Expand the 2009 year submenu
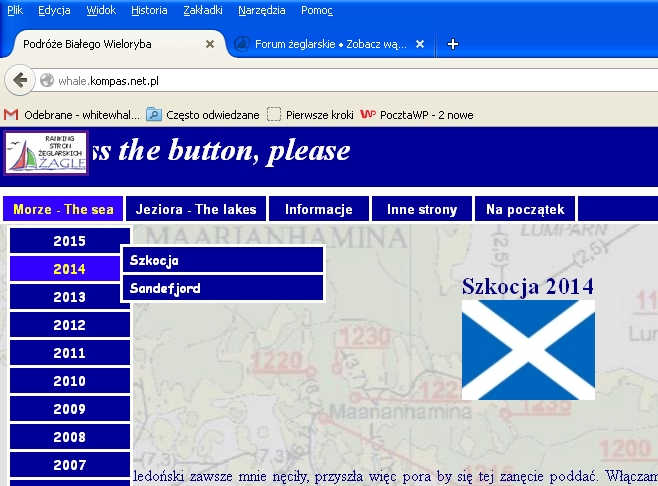Screen dimensions: 658x486 click(x=70, y=409)
